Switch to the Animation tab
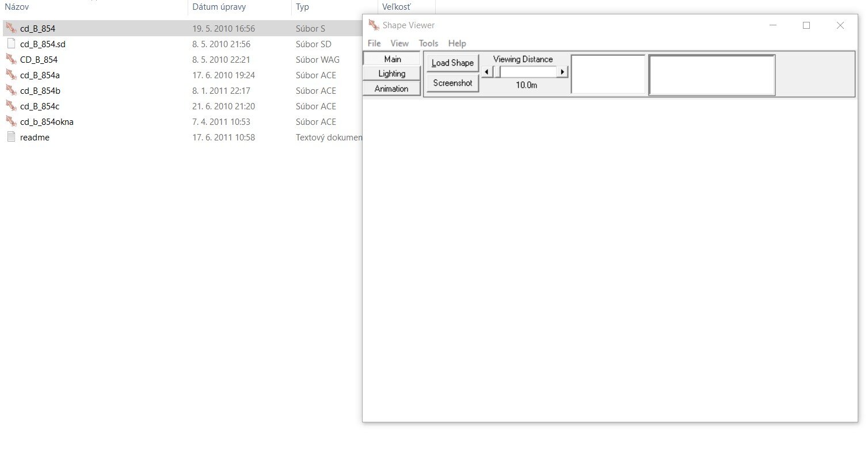The height and width of the screenshot is (450, 868). (x=391, y=88)
